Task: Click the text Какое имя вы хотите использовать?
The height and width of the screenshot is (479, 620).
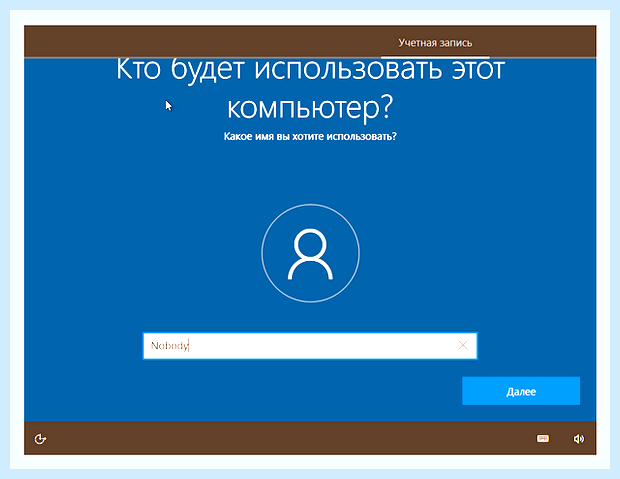Action: click(x=310, y=136)
